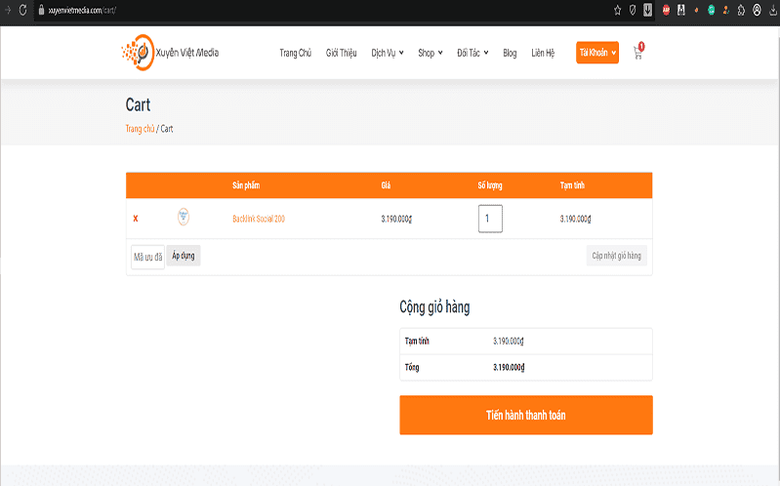Click the Trang chủ breadcrumb link

click(x=140, y=129)
